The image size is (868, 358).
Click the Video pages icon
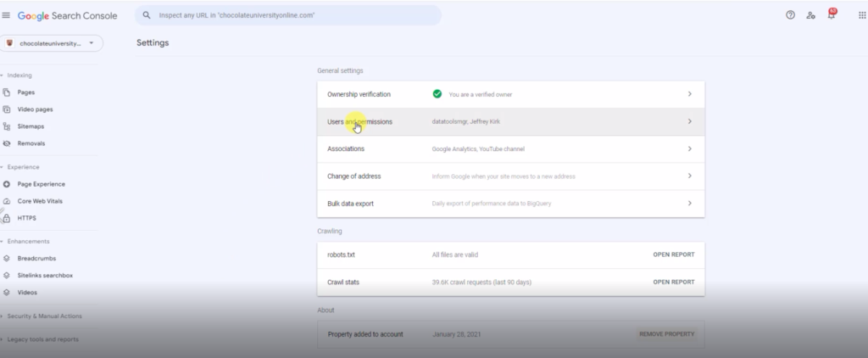7,109
